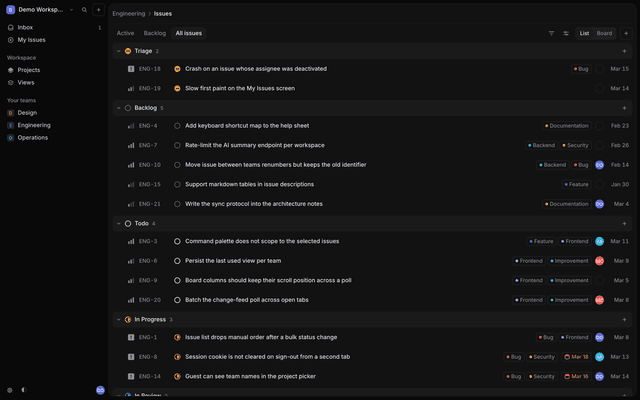This screenshot has height=400, width=640.
Task: Click the ENG-21 identifier
Action: click(149, 204)
